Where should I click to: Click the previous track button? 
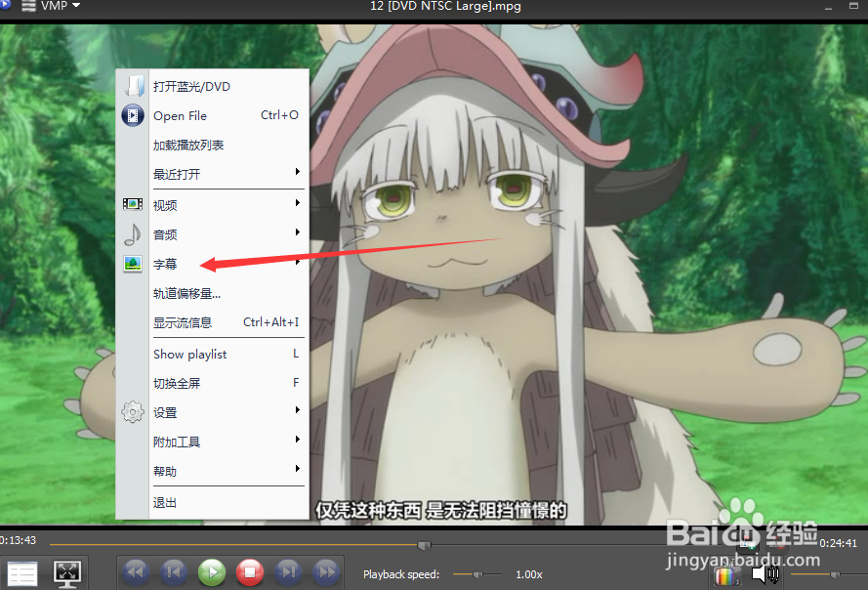click(x=174, y=571)
